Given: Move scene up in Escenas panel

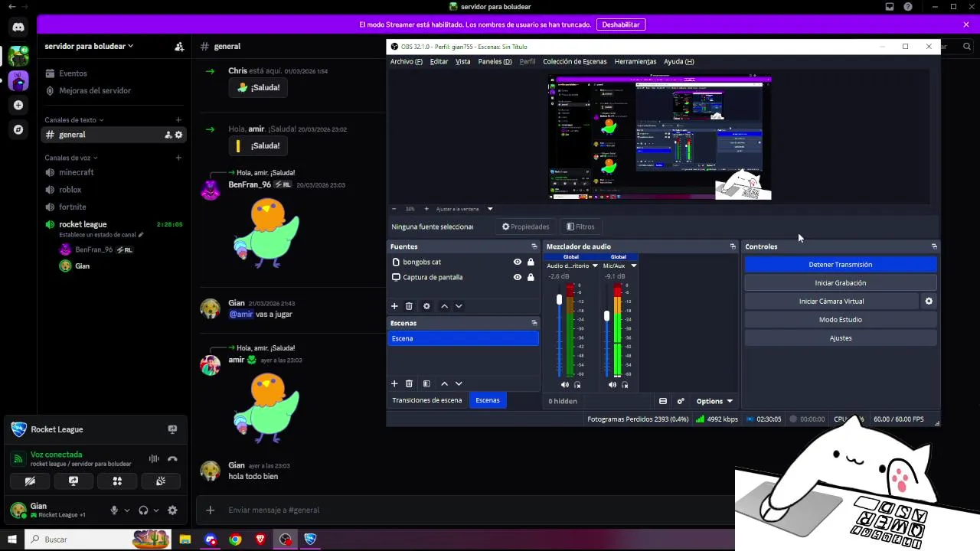Looking at the screenshot, I should [x=444, y=383].
